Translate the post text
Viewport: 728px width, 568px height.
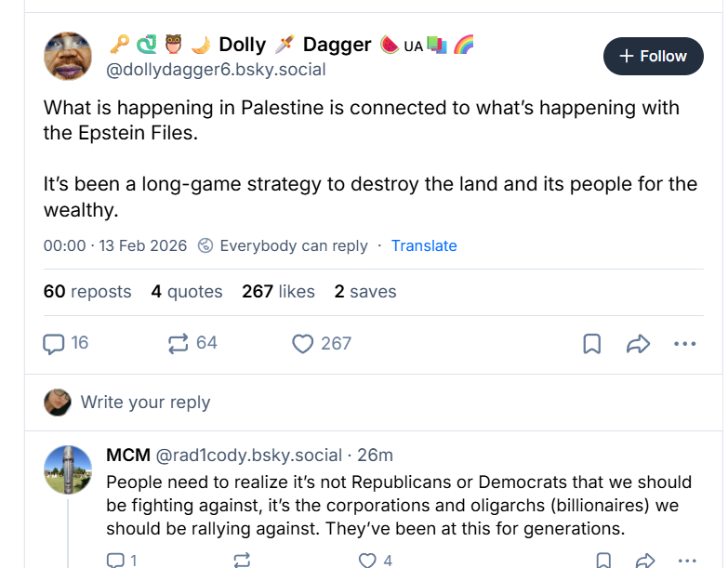[424, 245]
